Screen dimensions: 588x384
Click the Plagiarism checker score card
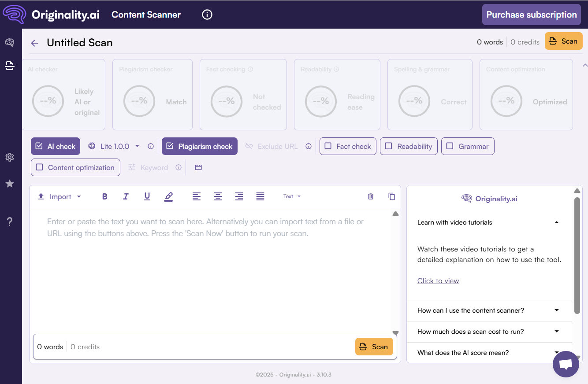tap(153, 95)
